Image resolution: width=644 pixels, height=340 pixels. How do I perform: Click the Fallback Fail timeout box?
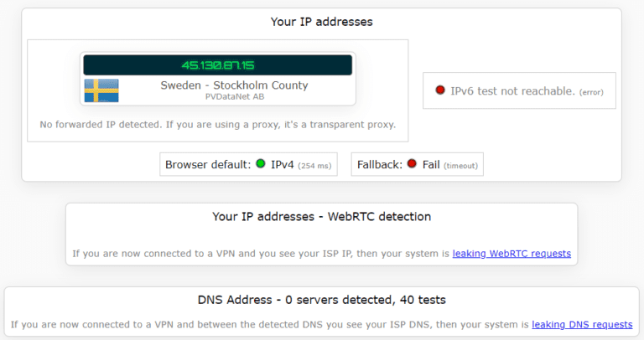coord(418,164)
